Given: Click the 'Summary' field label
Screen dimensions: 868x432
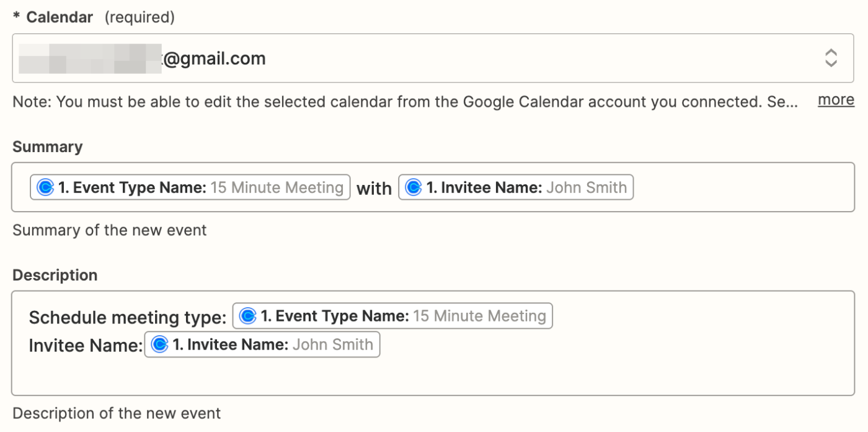Looking at the screenshot, I should (x=47, y=146).
